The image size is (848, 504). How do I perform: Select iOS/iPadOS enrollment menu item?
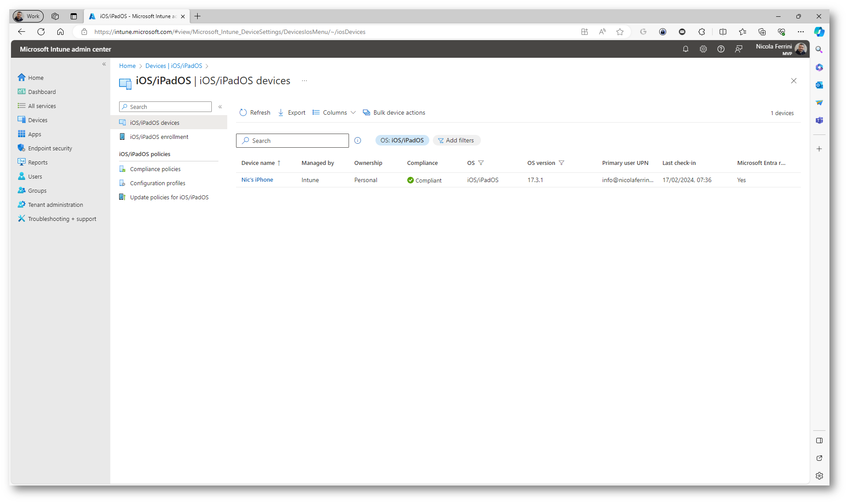[x=159, y=137]
